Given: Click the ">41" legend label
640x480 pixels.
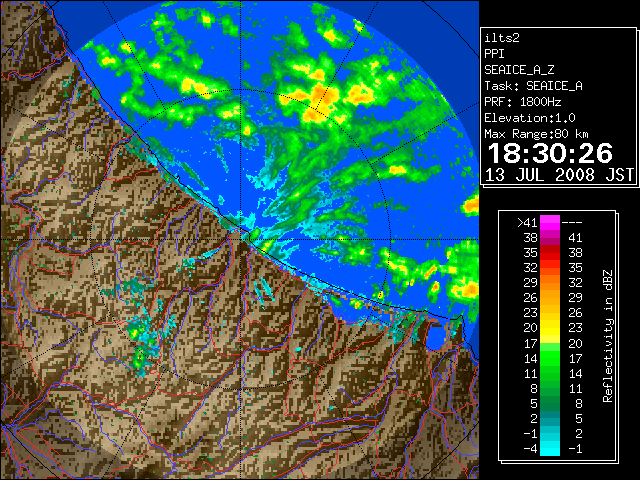Looking at the screenshot, I should [527, 223].
